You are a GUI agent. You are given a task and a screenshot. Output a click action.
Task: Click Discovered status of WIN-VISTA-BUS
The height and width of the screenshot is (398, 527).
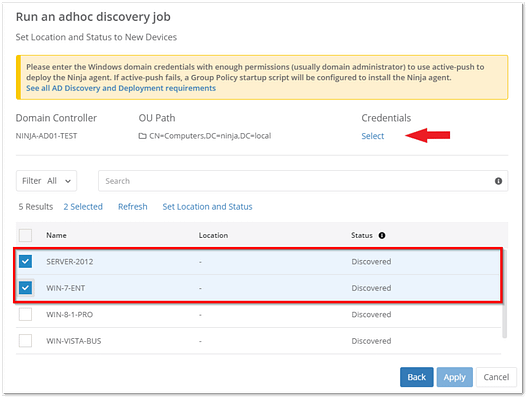coord(371,341)
